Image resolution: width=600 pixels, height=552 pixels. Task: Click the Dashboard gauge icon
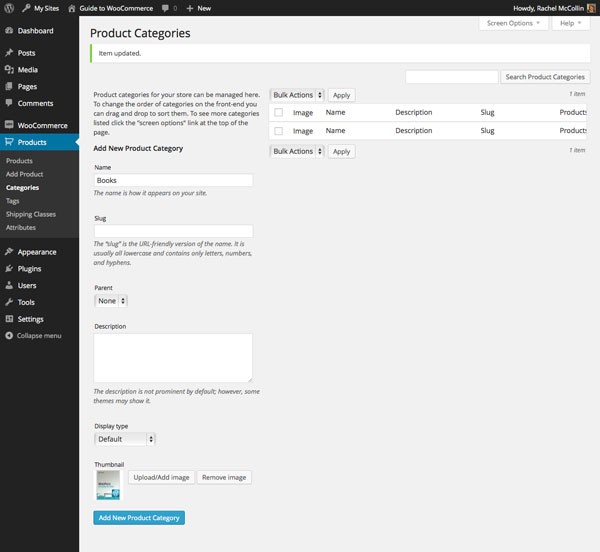9,31
